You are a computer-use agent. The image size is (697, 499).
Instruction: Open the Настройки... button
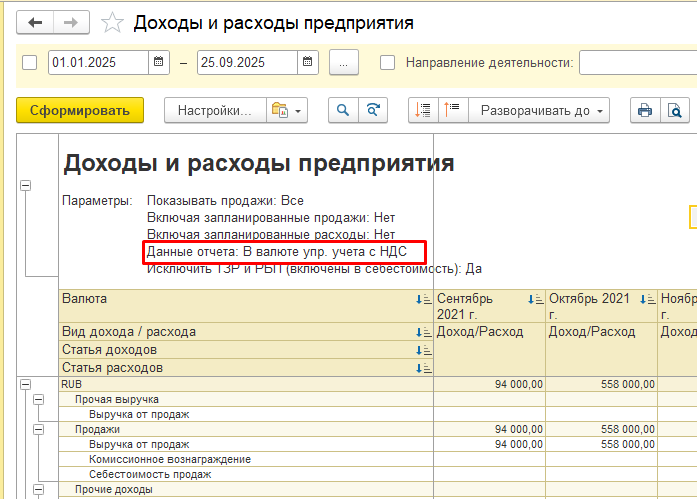[214, 110]
